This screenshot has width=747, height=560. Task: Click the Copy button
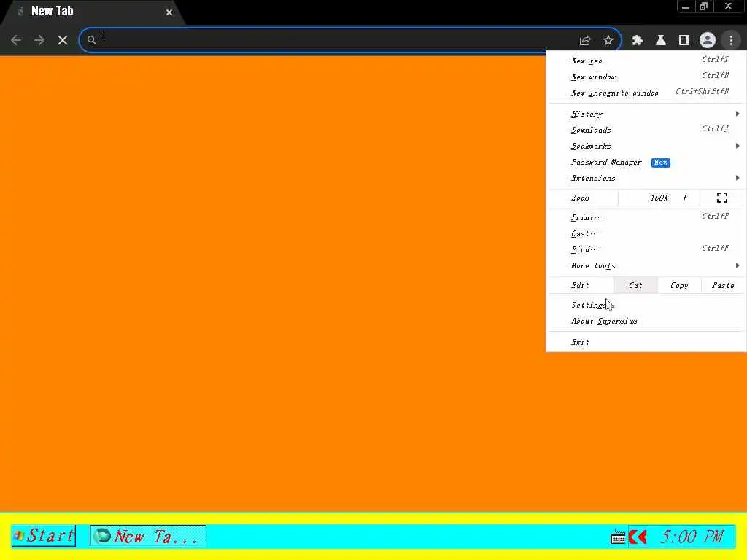(x=679, y=285)
